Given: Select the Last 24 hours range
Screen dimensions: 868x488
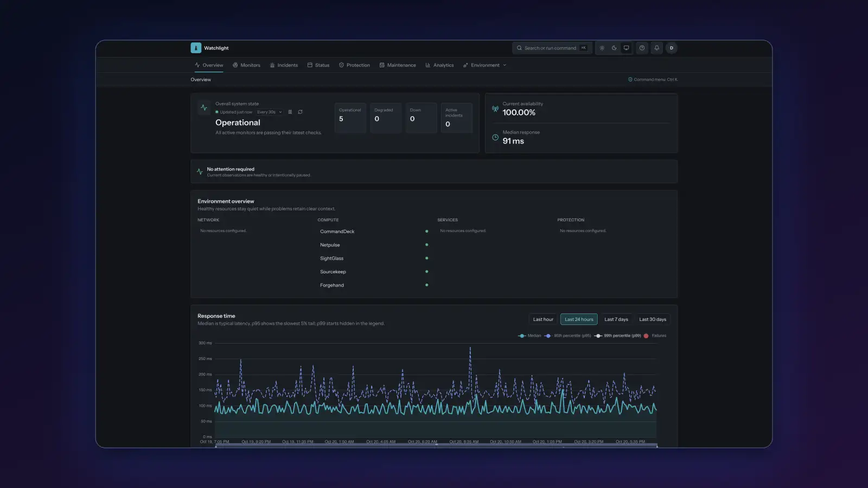Looking at the screenshot, I should pos(579,319).
